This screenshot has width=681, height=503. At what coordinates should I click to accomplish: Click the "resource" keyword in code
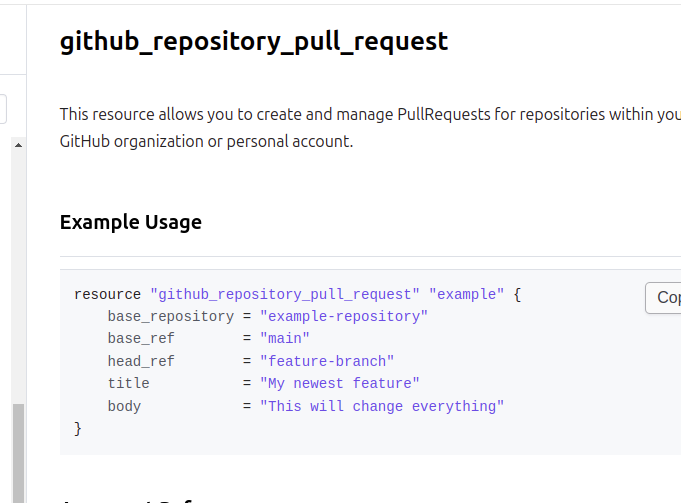coord(107,294)
